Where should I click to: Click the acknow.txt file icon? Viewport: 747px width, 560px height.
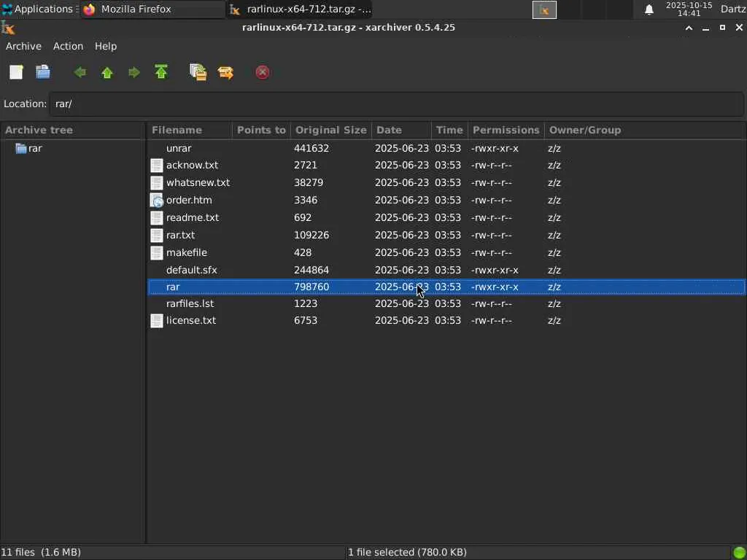[157, 166]
